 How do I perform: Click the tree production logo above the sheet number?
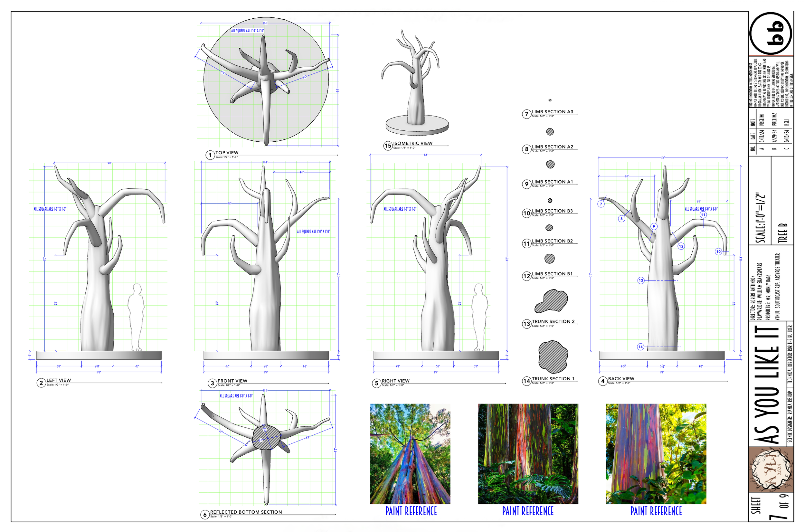pos(771,470)
